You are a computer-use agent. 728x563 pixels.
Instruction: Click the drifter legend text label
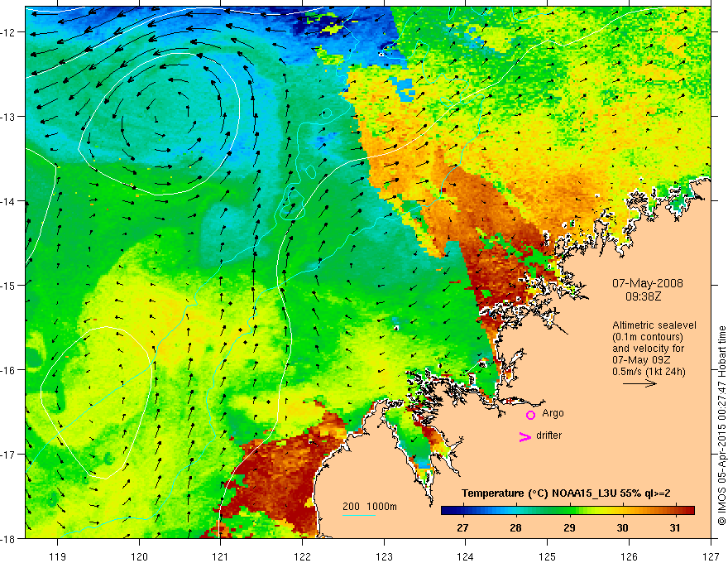click(x=548, y=435)
